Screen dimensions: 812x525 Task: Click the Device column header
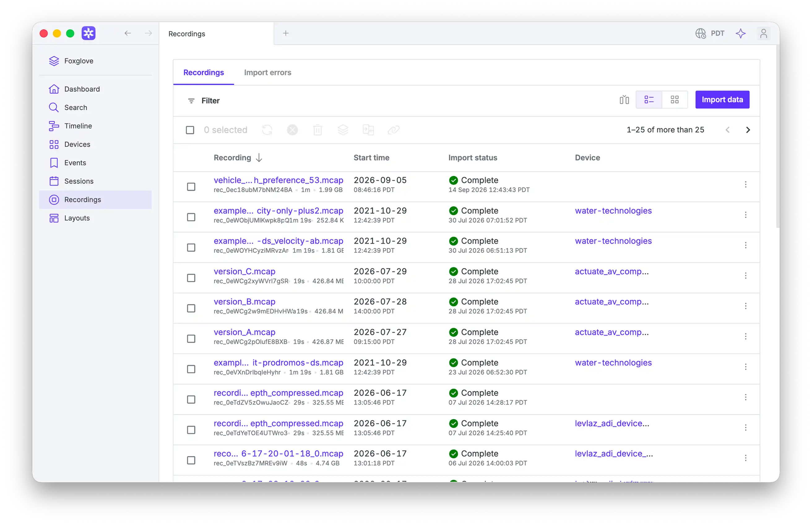tap(587, 157)
